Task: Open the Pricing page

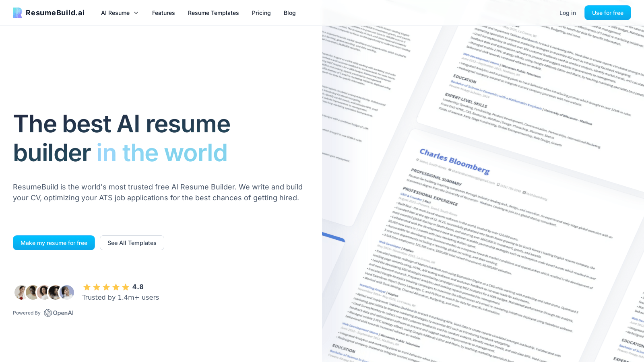Action: pos(261,13)
